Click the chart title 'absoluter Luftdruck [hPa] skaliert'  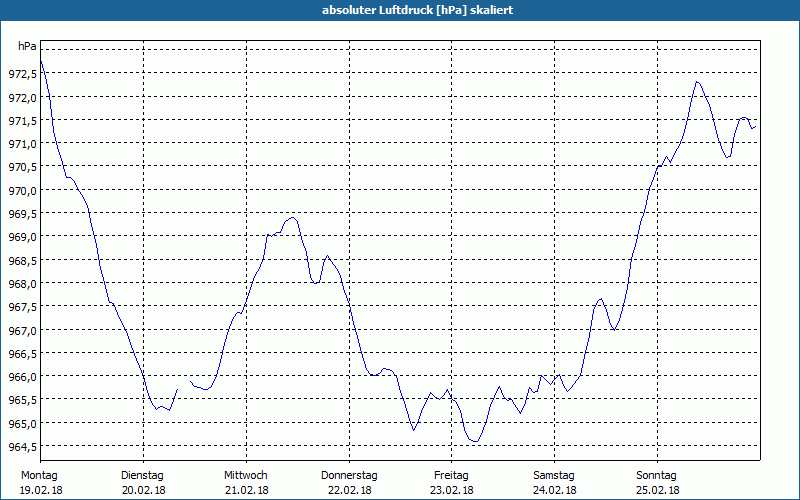point(417,10)
